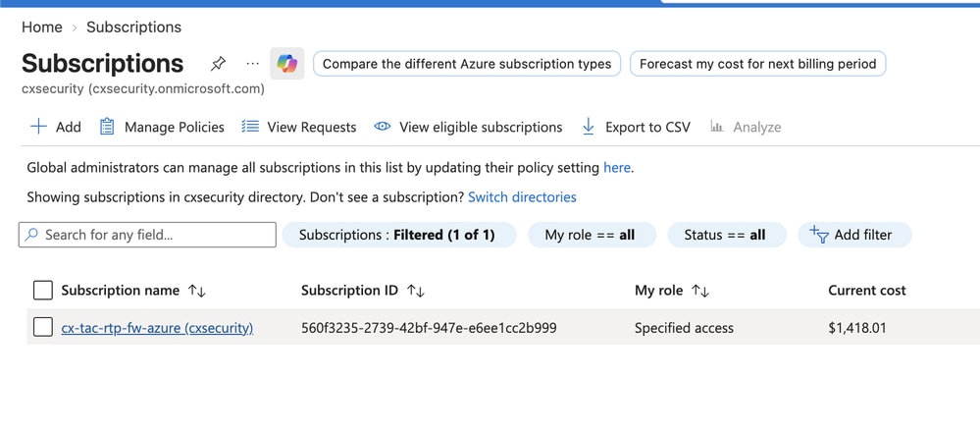Open the ellipsis more options menu

click(252, 63)
